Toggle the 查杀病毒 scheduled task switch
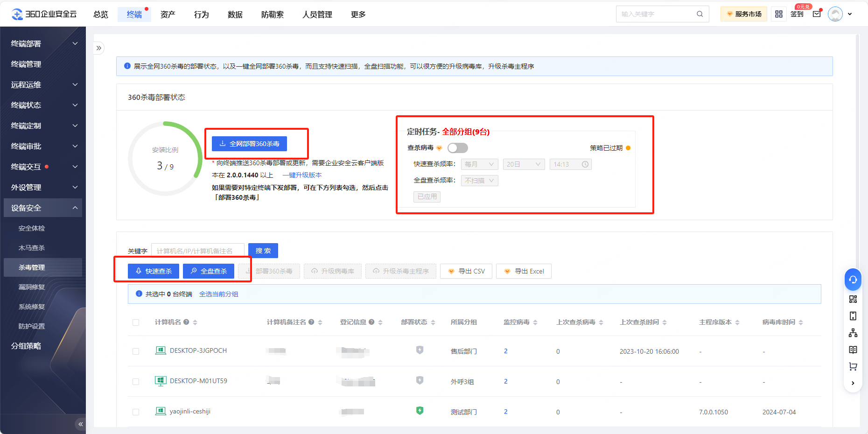The height and width of the screenshot is (434, 868). point(457,148)
